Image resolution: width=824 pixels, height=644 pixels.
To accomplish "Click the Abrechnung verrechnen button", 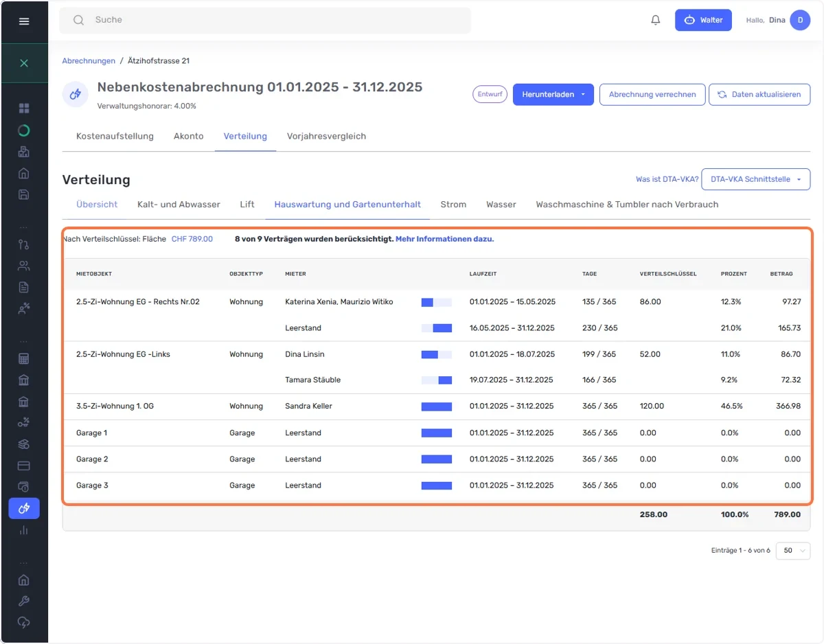I will tap(652, 95).
